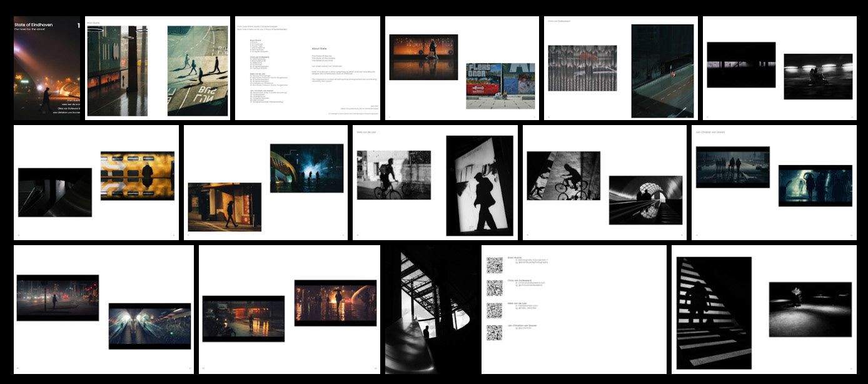Open the blue smoke night scene photo
868x384 pixels.
307,168
